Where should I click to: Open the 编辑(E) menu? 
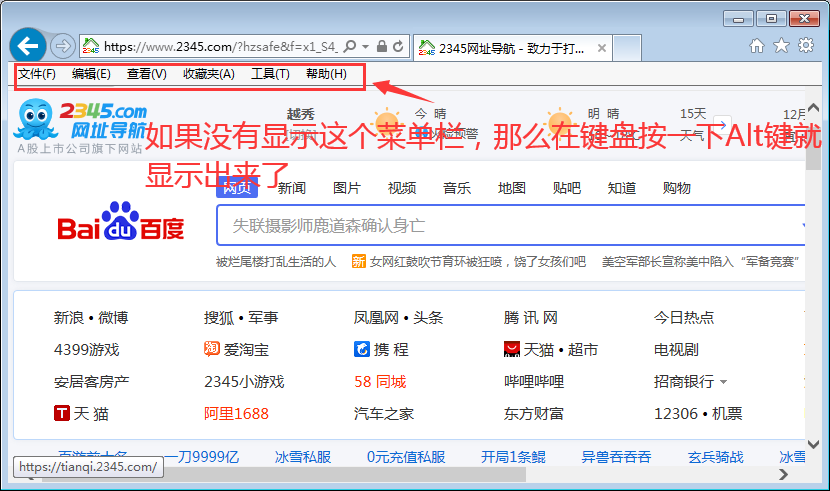pos(92,74)
